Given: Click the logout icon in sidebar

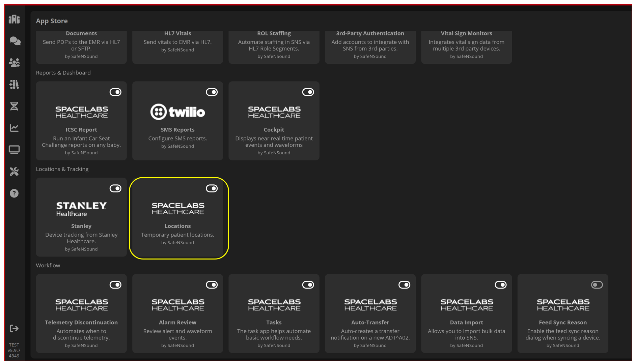Looking at the screenshot, I should click(x=14, y=329).
